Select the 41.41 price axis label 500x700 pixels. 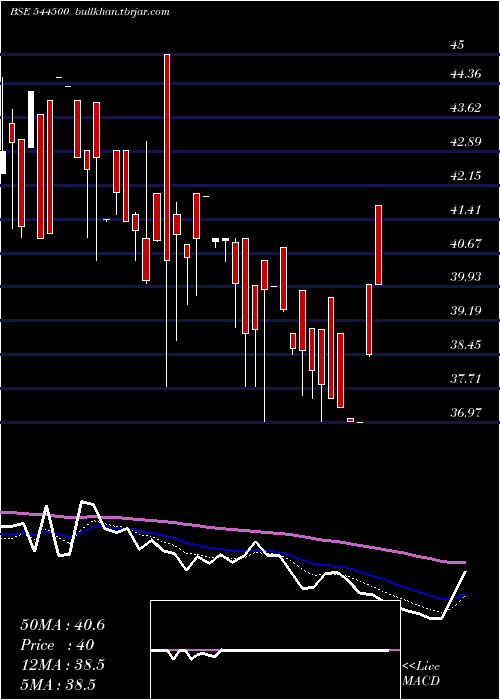coord(466,209)
